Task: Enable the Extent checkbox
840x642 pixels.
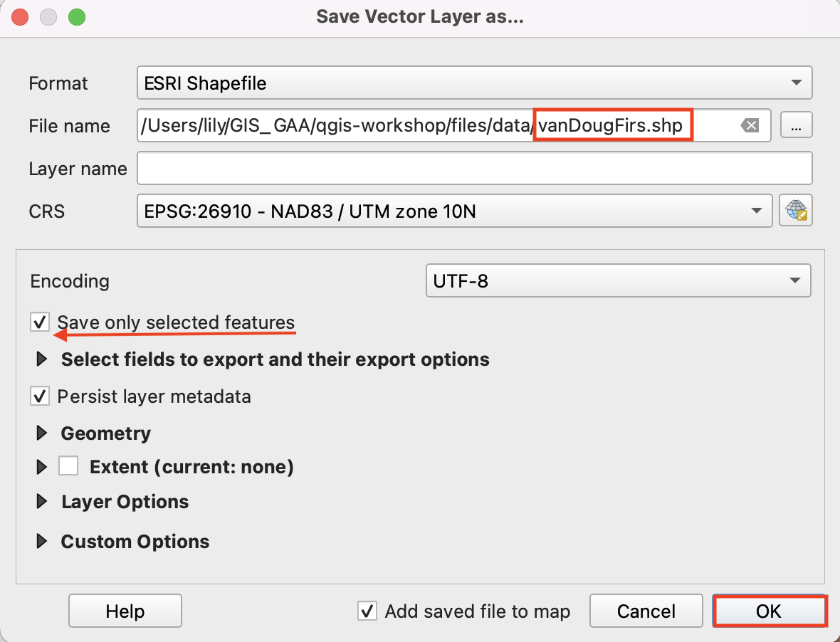Action: (68, 467)
